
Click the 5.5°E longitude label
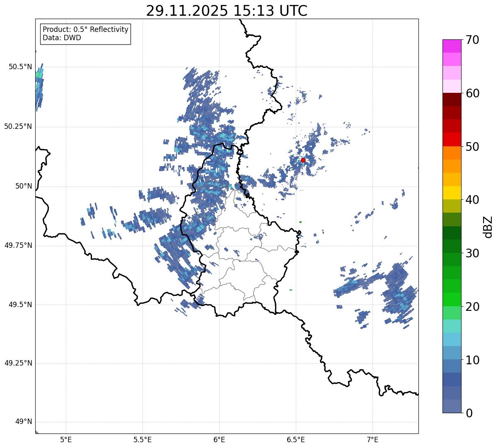pos(143,440)
